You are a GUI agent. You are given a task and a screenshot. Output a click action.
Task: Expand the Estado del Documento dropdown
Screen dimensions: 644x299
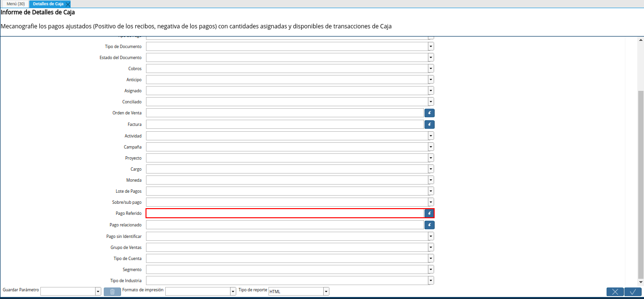[431, 58]
